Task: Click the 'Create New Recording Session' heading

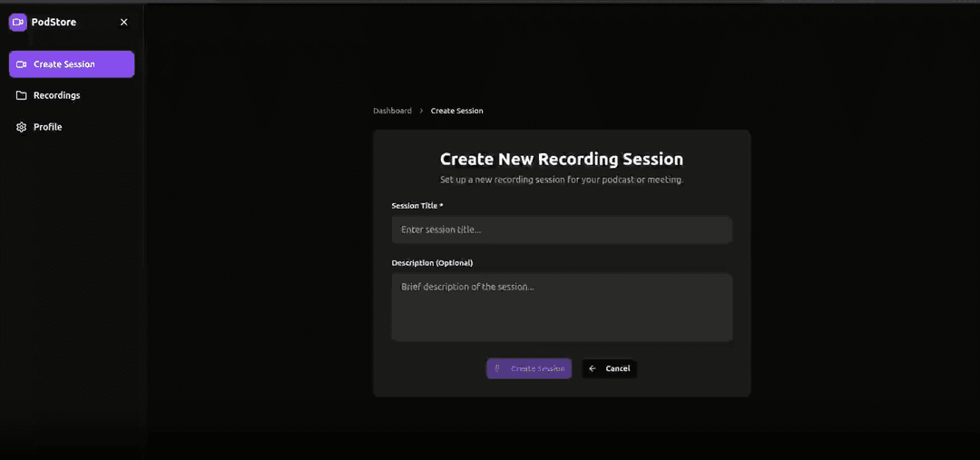Action: click(562, 159)
